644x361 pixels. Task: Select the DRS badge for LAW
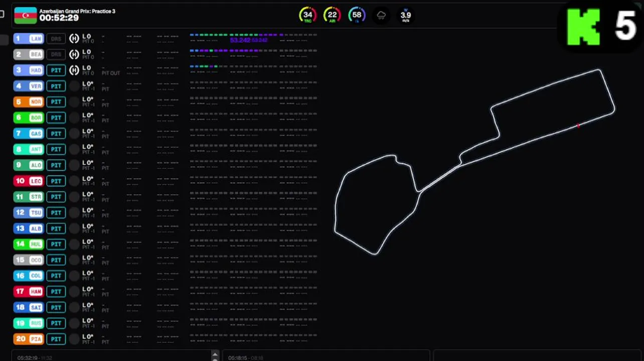click(56, 39)
